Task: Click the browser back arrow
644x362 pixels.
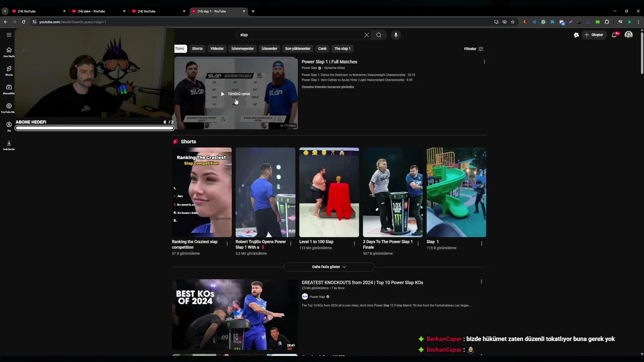Action: coord(6,22)
